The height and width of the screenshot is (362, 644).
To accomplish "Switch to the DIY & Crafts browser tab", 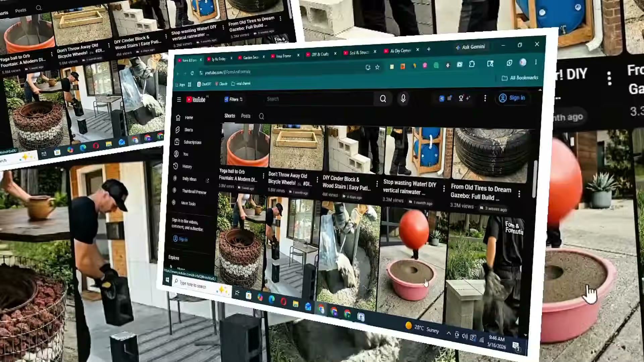I will pyautogui.click(x=320, y=54).
